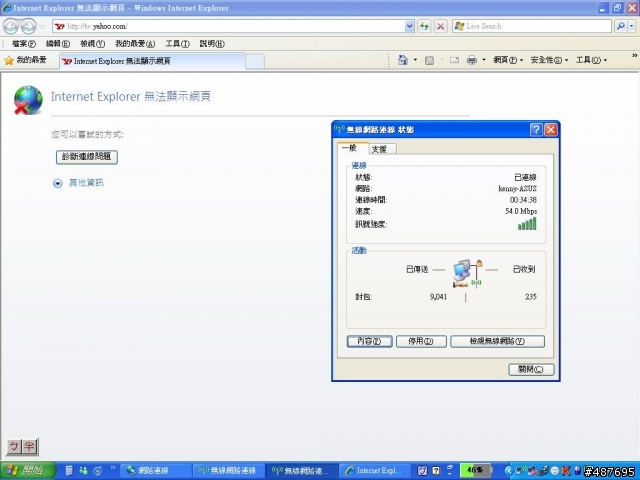
Task: Click the address bar with yahoo URL
Action: point(229,27)
